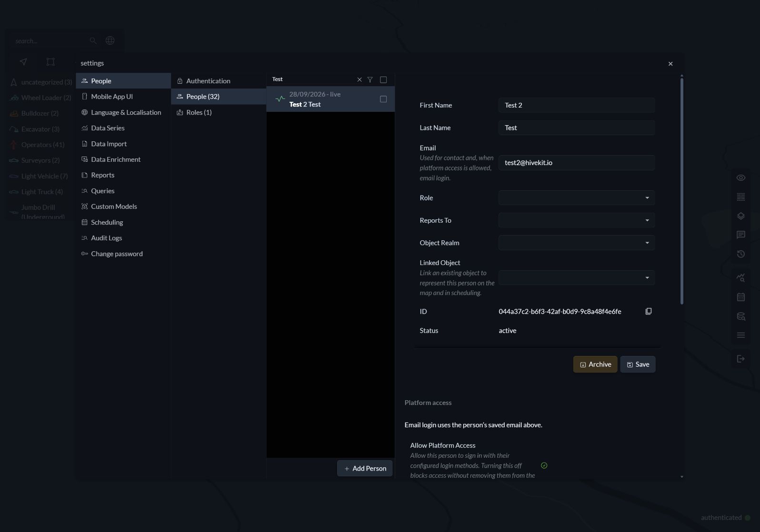
Task: Toggle the eye visibility icon in right sidebar
Action: coord(741,177)
